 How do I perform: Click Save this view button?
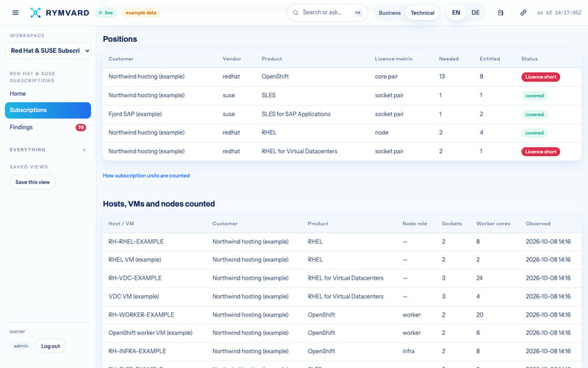click(x=32, y=182)
